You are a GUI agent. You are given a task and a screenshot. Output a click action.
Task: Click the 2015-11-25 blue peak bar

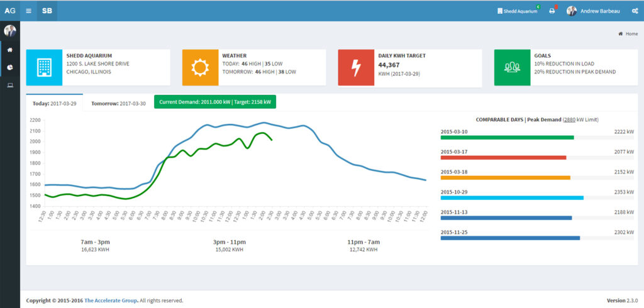(511, 238)
